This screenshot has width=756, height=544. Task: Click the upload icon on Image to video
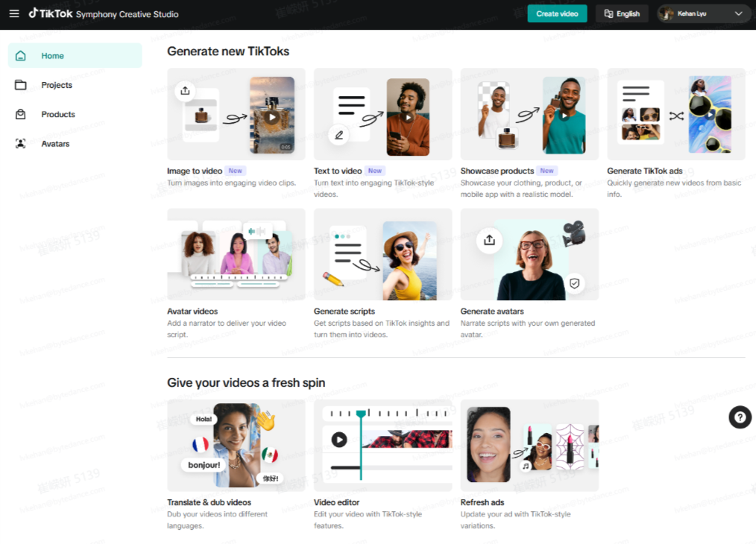coord(185,91)
